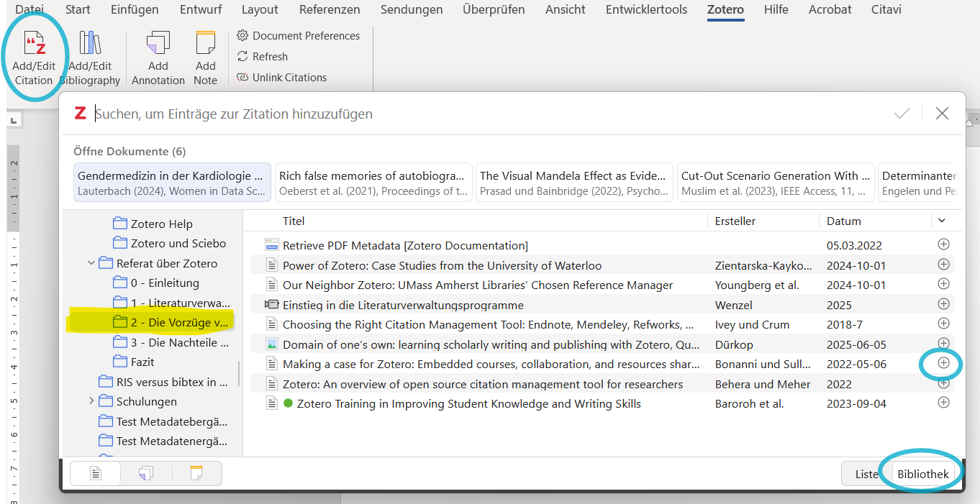Add Behera und Meher item via plus icon

pos(944,383)
